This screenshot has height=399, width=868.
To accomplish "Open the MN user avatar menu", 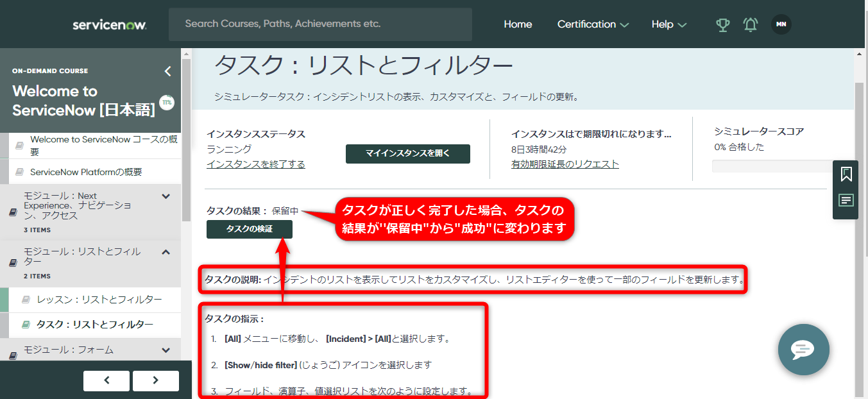I will 781,24.
